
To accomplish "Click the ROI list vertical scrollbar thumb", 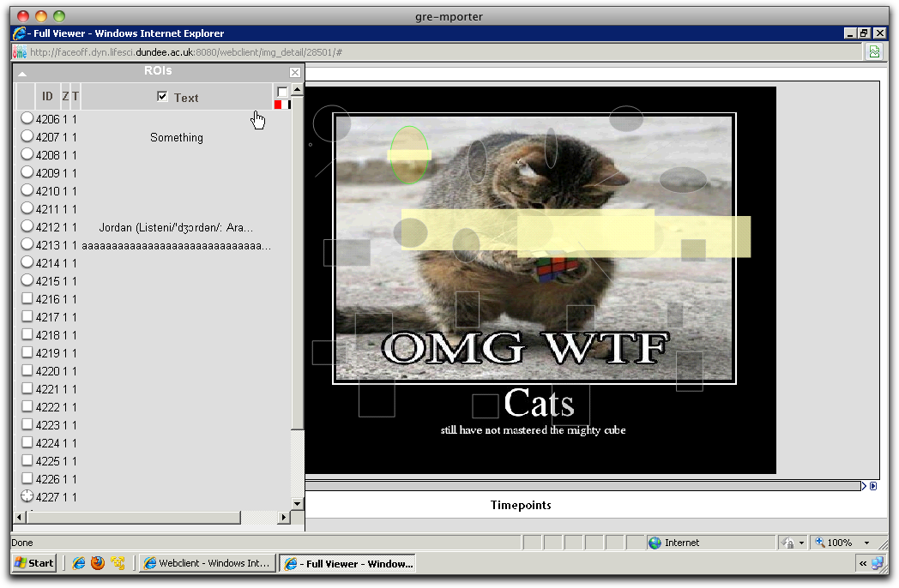I will 297,262.
